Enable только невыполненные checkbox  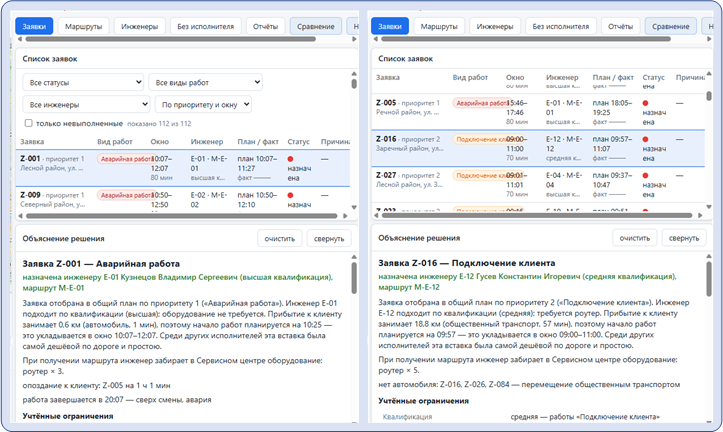pos(29,123)
